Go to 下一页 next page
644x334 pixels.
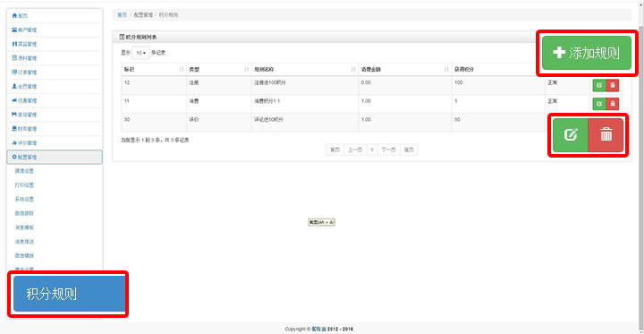tap(388, 150)
